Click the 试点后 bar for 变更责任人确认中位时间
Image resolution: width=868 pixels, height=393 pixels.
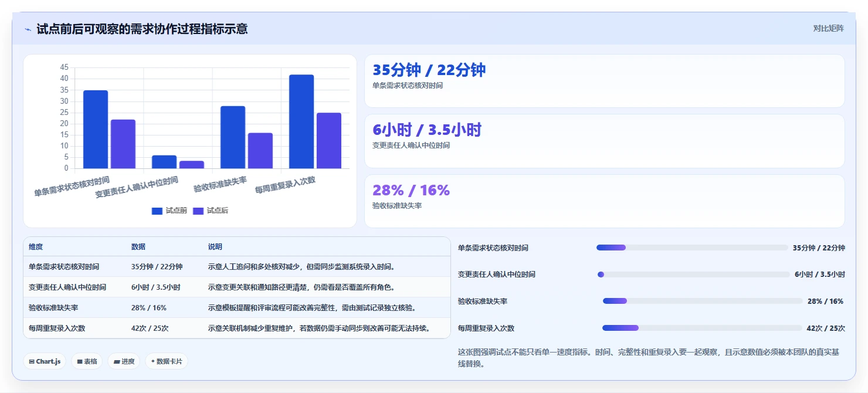pyautogui.click(x=192, y=165)
